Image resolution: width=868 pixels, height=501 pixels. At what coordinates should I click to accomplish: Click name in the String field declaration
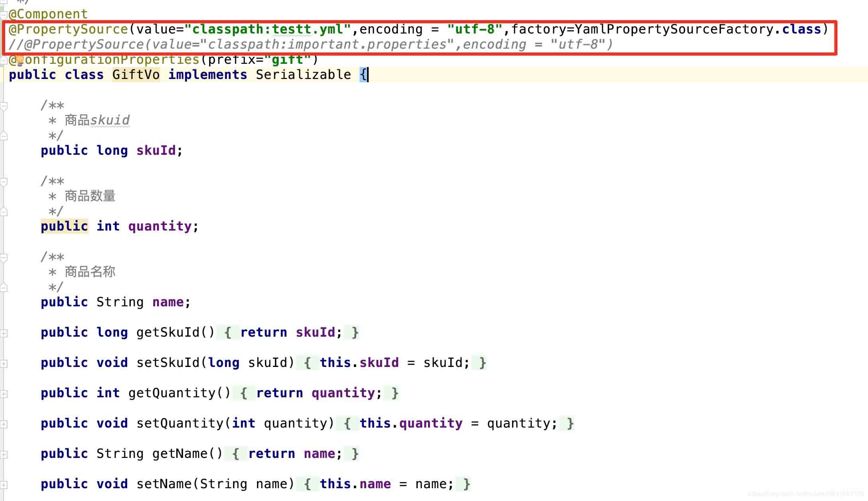[x=168, y=302]
